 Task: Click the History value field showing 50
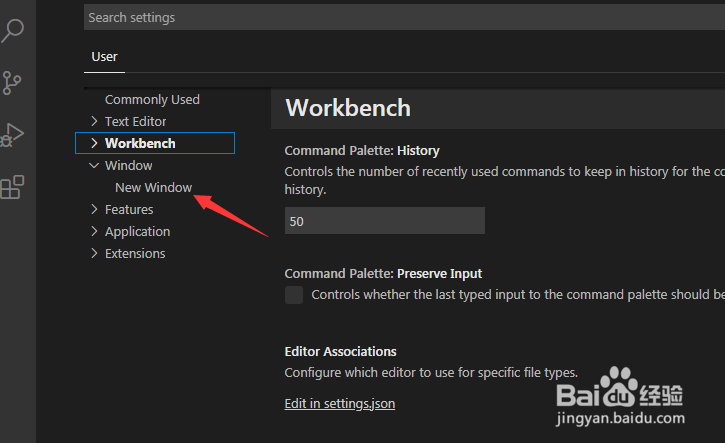click(x=385, y=221)
